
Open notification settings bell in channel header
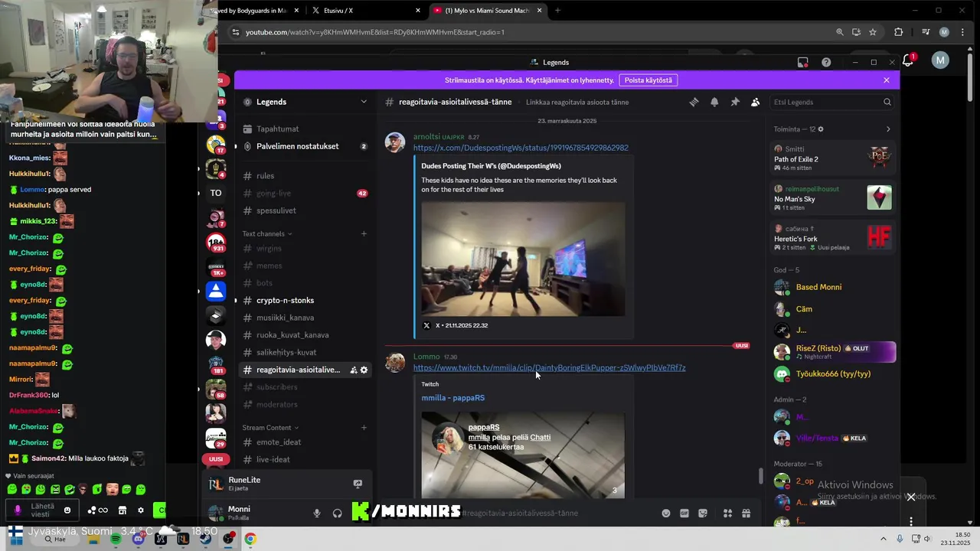click(714, 102)
